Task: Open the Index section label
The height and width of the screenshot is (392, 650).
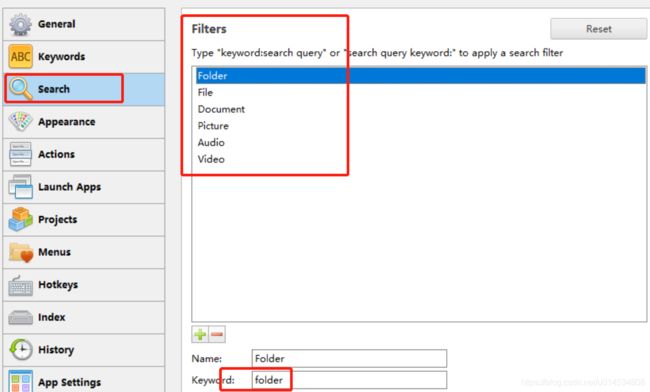Action: coord(52,317)
